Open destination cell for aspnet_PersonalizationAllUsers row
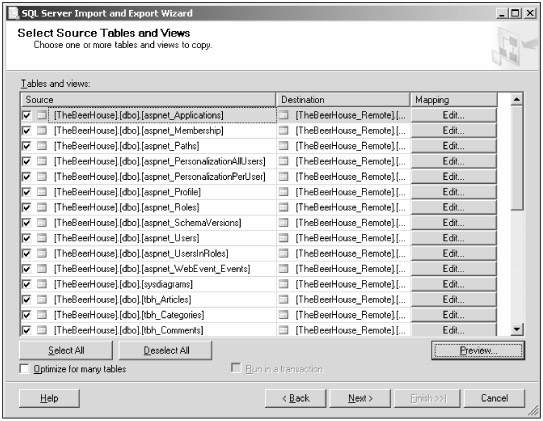Viewport: 543px width, 421px height. click(344, 161)
